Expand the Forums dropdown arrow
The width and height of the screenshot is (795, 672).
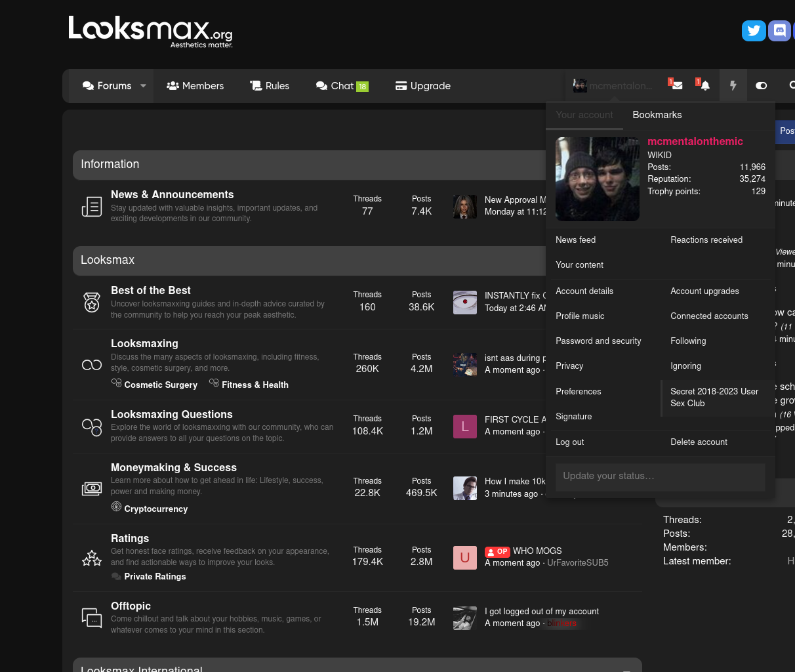click(143, 86)
